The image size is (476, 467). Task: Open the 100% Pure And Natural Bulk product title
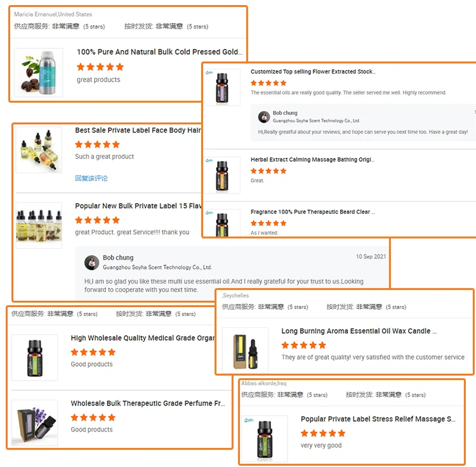pyautogui.click(x=160, y=52)
